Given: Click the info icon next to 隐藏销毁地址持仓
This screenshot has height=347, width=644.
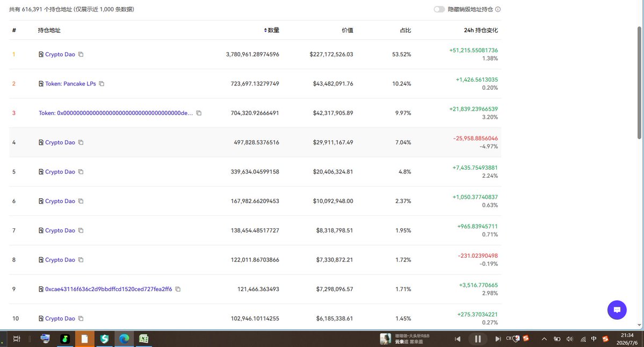Looking at the screenshot, I should [498, 9].
